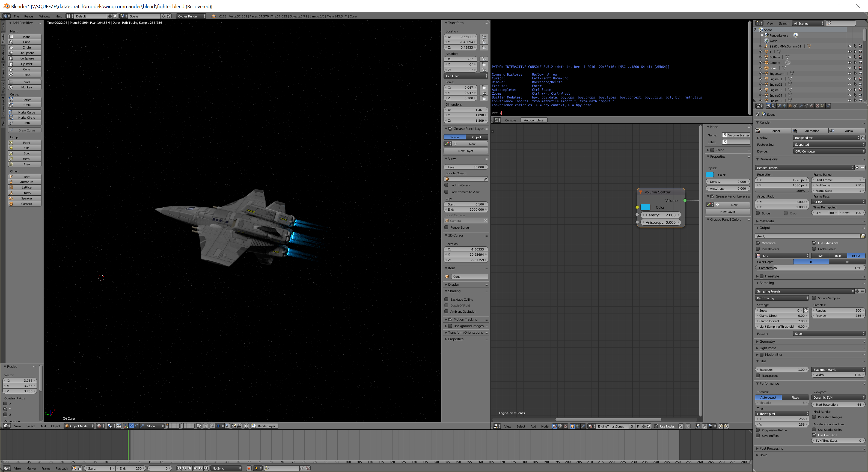The width and height of the screenshot is (868, 472).
Task: Toggle the Transparent film checkbox
Action: coord(758,376)
